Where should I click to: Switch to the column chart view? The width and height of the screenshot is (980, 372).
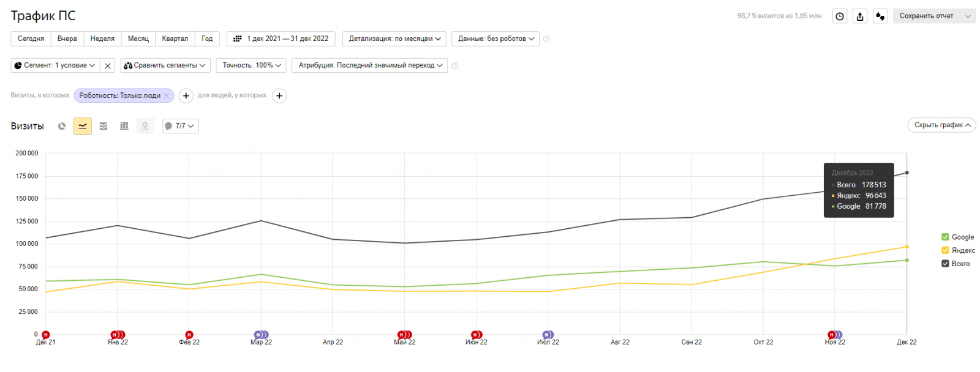tap(124, 126)
